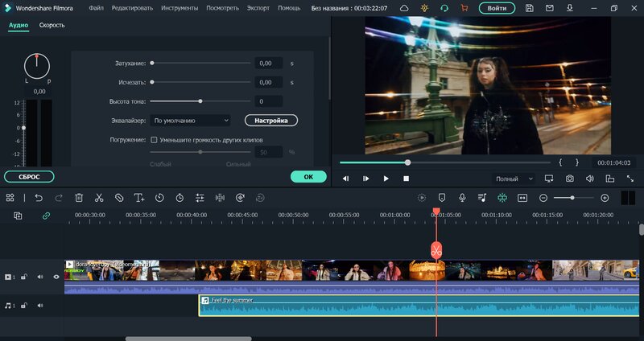Click the redo arrow in timeline toolbar
This screenshot has height=341, width=644.
[59, 198]
